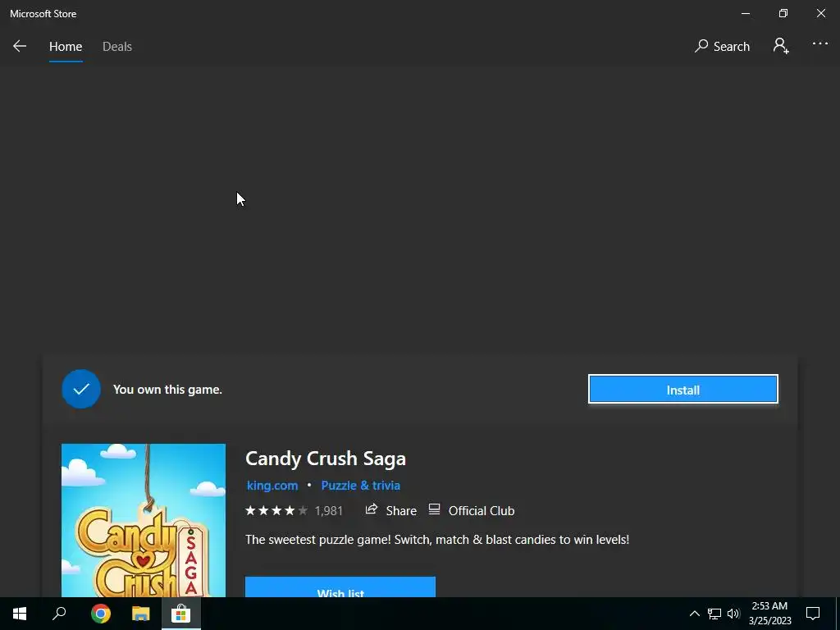Click the Candy Crush Saga title

[326, 459]
